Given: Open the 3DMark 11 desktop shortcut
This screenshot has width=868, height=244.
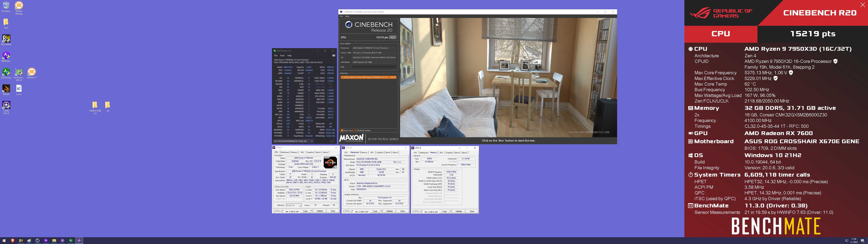Looking at the screenshot, I should pos(31,73).
